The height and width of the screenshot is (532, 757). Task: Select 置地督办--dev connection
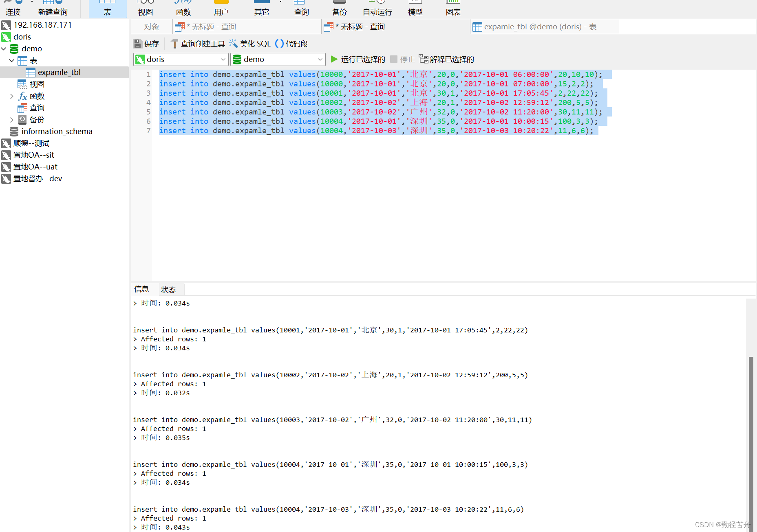point(38,178)
